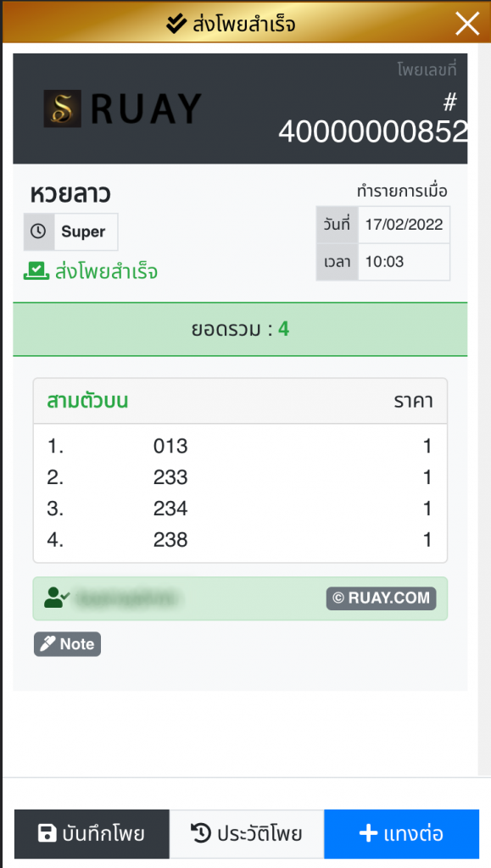Click the ยอดรวม total banner

pyautogui.click(x=240, y=330)
